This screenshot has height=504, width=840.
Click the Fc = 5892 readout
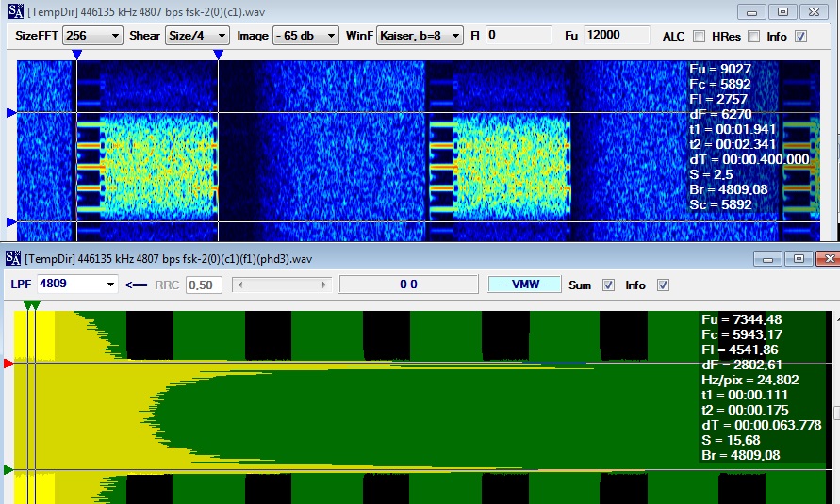(720, 84)
